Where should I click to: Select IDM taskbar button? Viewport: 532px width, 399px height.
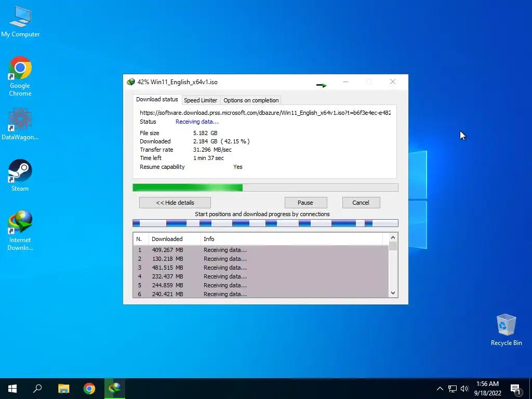coord(115,389)
